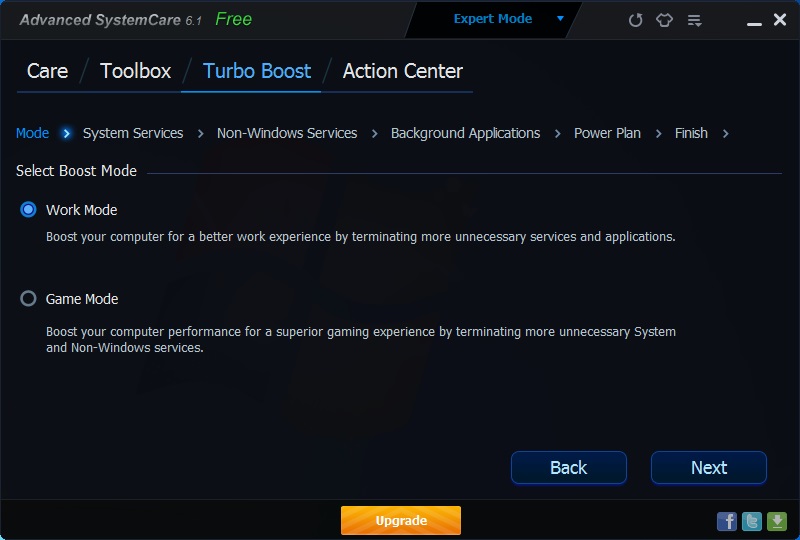Select the Work Mode radio button

click(28, 209)
